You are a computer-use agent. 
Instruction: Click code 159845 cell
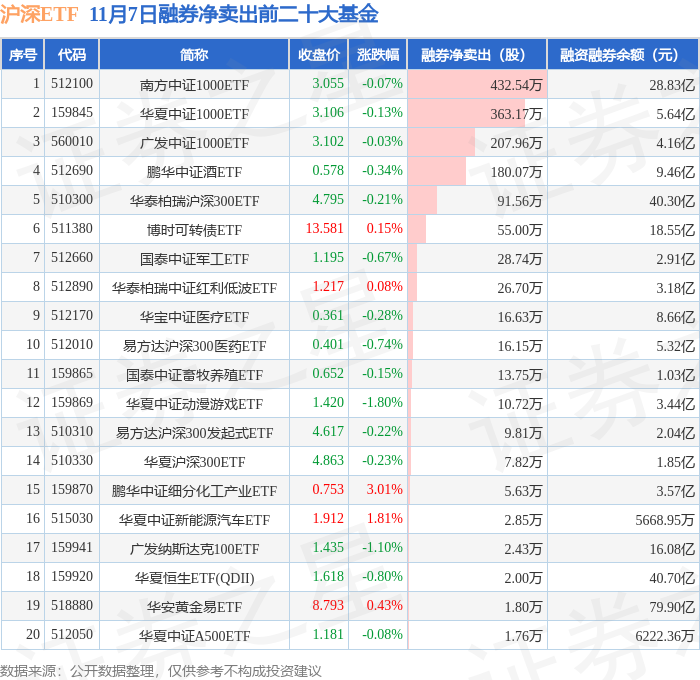point(72,113)
